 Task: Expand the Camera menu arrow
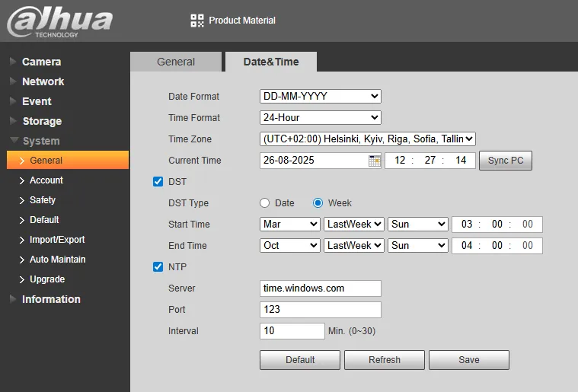13,62
